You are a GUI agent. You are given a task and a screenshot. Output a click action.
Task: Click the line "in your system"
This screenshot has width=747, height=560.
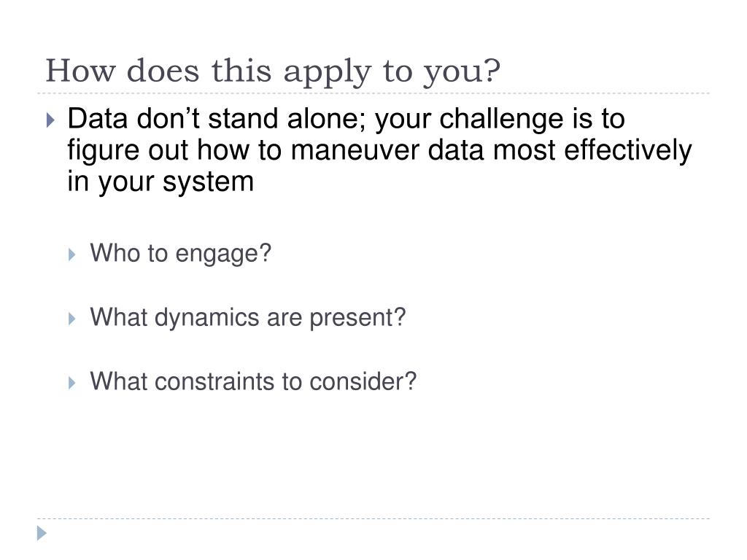(160, 182)
